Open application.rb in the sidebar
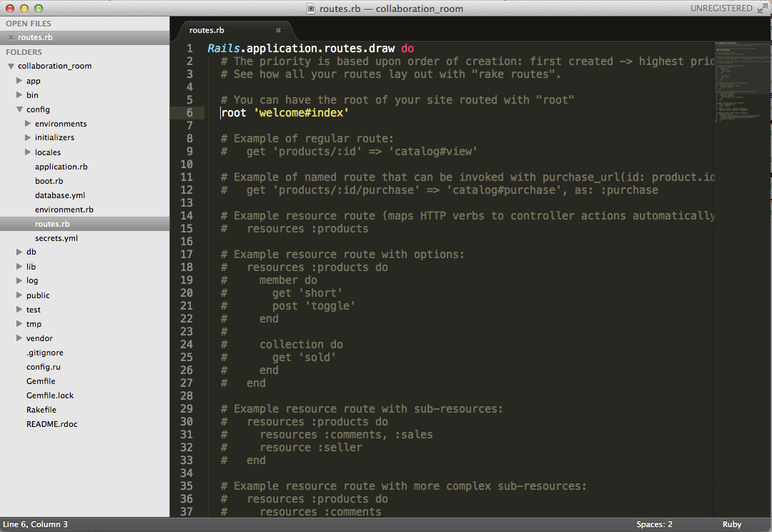 pos(61,167)
